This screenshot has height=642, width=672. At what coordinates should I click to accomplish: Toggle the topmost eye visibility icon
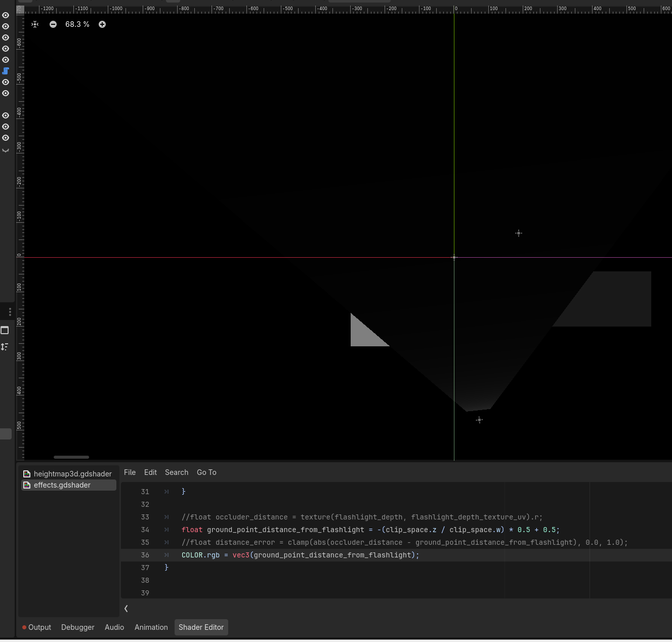pos(6,15)
